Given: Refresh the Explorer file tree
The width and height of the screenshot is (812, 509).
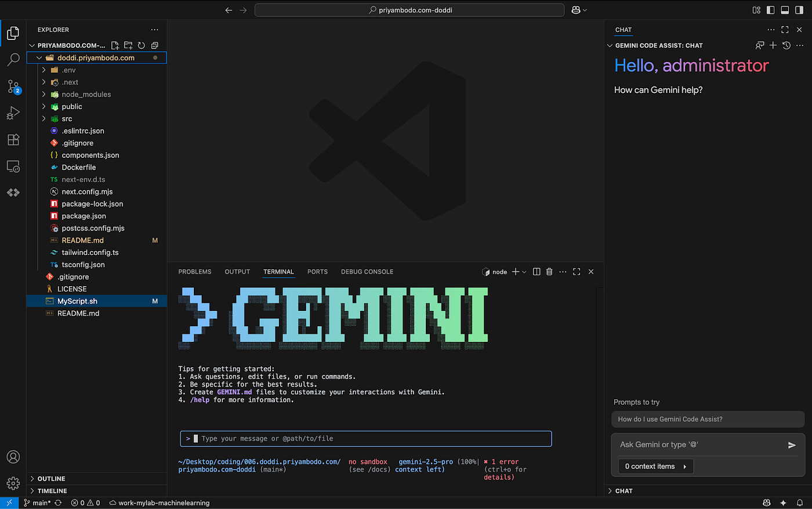Looking at the screenshot, I should [x=142, y=45].
